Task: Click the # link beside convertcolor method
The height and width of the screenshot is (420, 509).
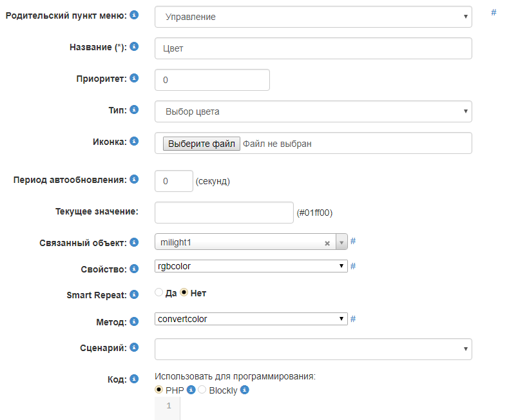Action: click(x=353, y=319)
